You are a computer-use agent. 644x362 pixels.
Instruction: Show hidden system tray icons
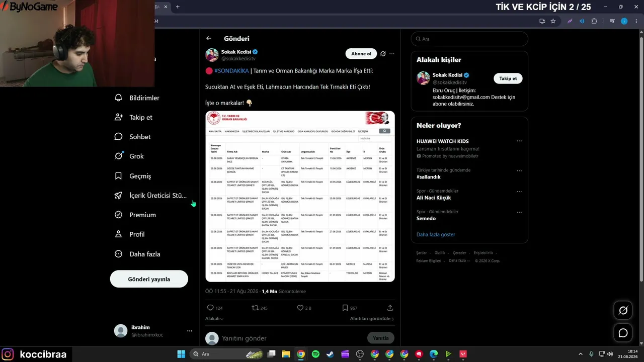[581, 354]
